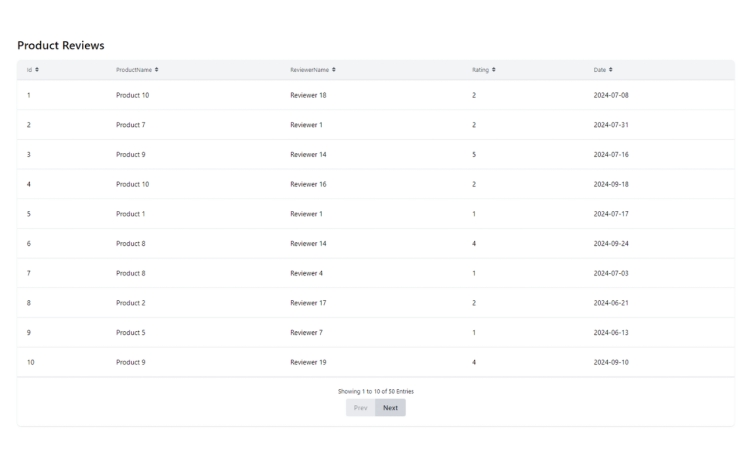Select Product 7 cell
Screen dimensions: 750x469
(131, 125)
